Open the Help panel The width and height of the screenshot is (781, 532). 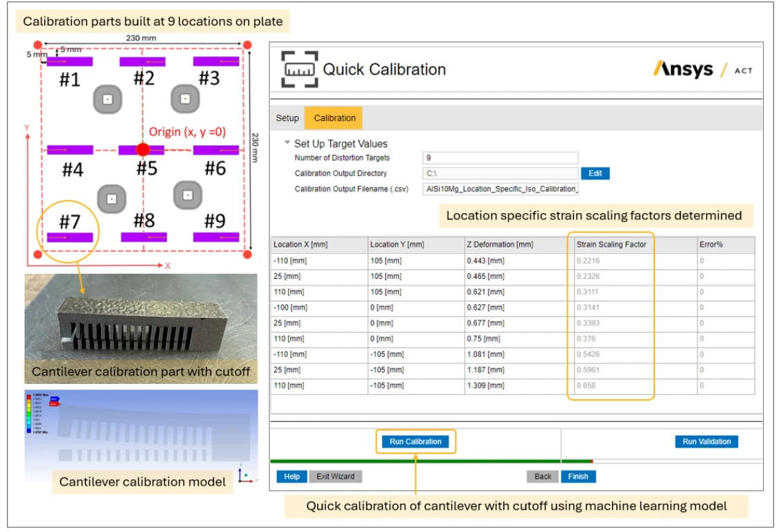coord(291,477)
